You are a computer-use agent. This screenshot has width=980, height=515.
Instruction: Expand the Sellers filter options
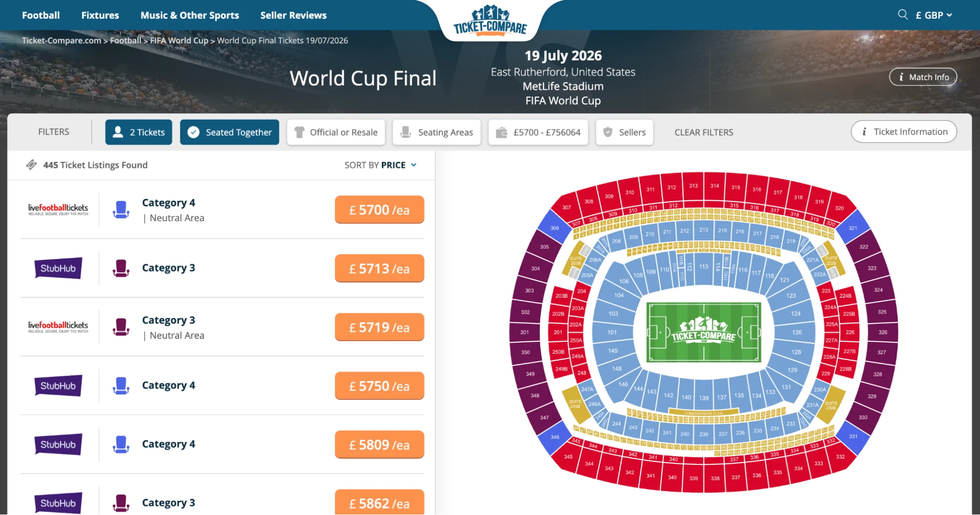625,132
